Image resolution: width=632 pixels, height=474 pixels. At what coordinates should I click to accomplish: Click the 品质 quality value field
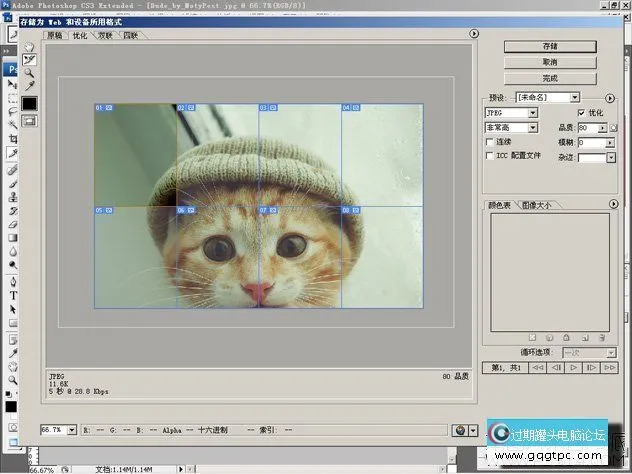(588, 128)
